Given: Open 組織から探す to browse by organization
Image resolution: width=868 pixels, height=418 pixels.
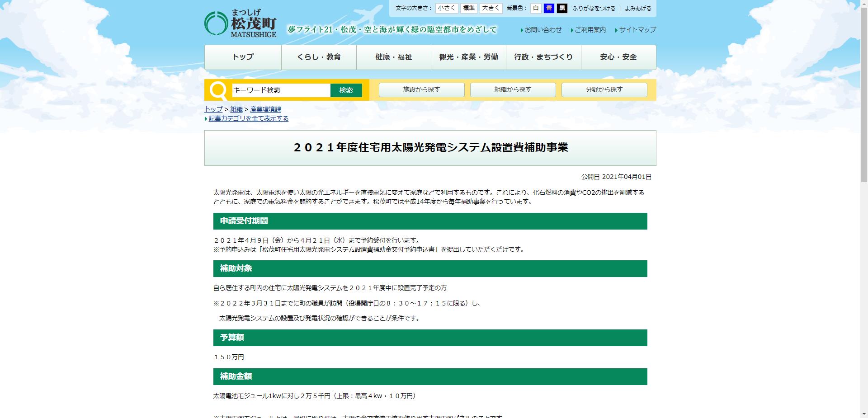Looking at the screenshot, I should tap(513, 89).
